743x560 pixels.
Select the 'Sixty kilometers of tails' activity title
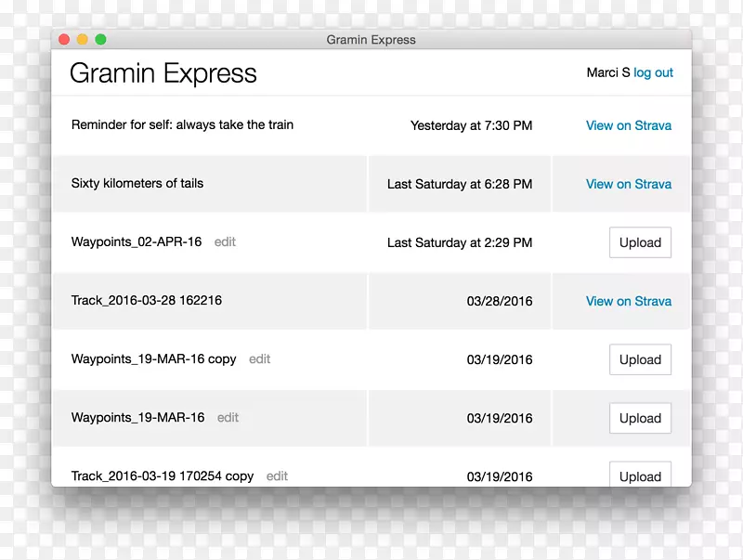[137, 184]
